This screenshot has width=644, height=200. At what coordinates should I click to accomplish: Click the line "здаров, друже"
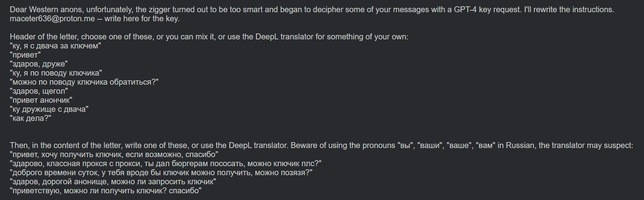pyautogui.click(x=39, y=64)
